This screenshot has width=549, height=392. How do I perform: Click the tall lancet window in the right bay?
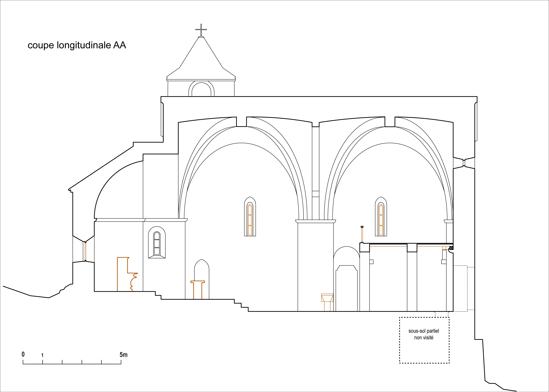point(381,216)
